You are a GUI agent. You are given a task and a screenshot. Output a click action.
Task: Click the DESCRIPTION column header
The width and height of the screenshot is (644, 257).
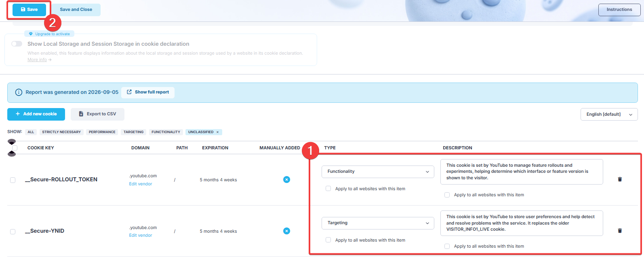[457, 148]
